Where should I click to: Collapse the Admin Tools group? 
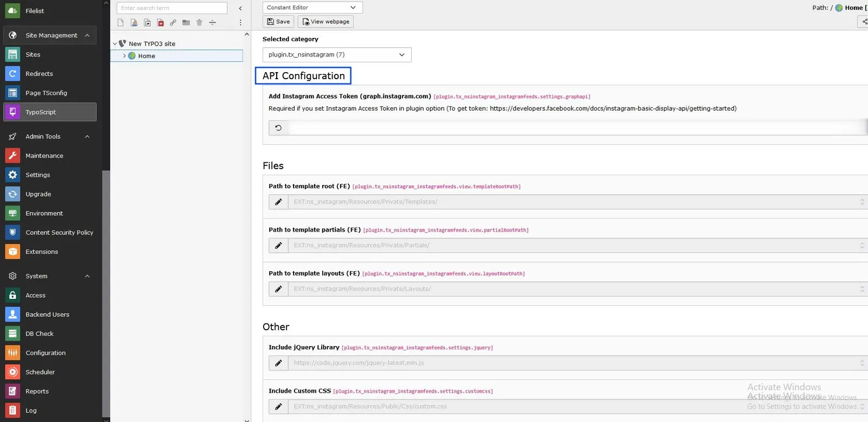click(87, 137)
